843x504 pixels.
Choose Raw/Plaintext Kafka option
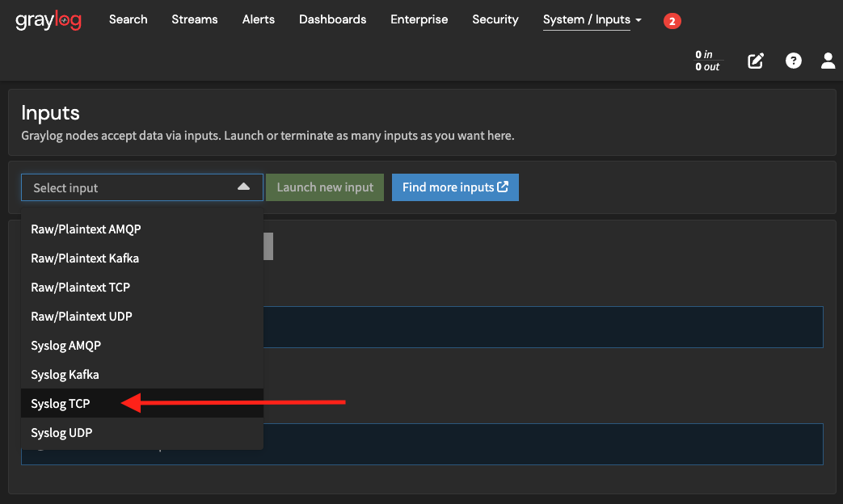pyautogui.click(x=142, y=258)
